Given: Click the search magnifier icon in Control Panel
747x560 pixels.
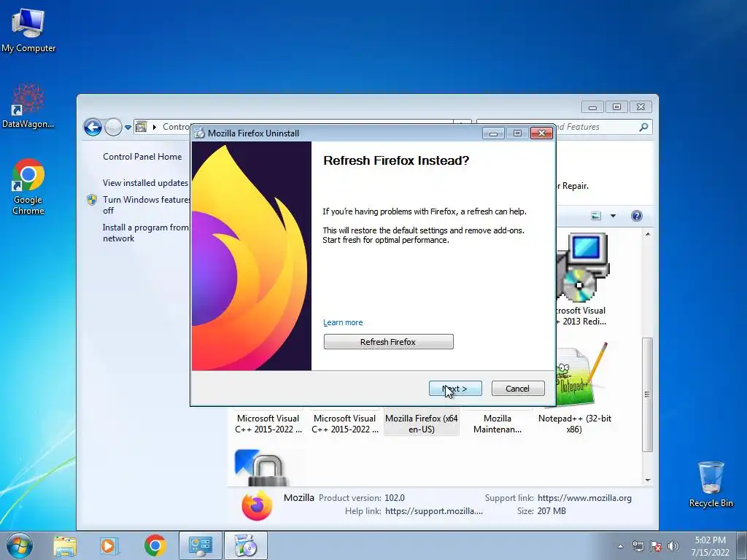Looking at the screenshot, I should [x=643, y=127].
